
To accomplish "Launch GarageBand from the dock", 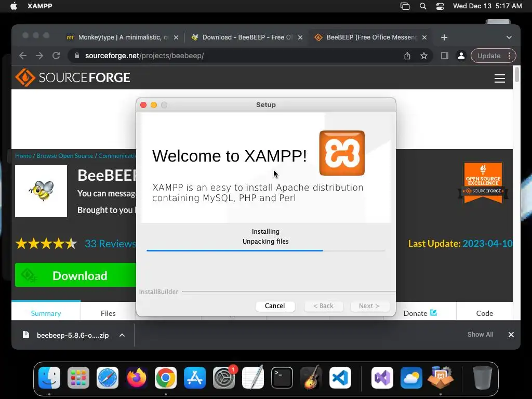I will (x=311, y=378).
